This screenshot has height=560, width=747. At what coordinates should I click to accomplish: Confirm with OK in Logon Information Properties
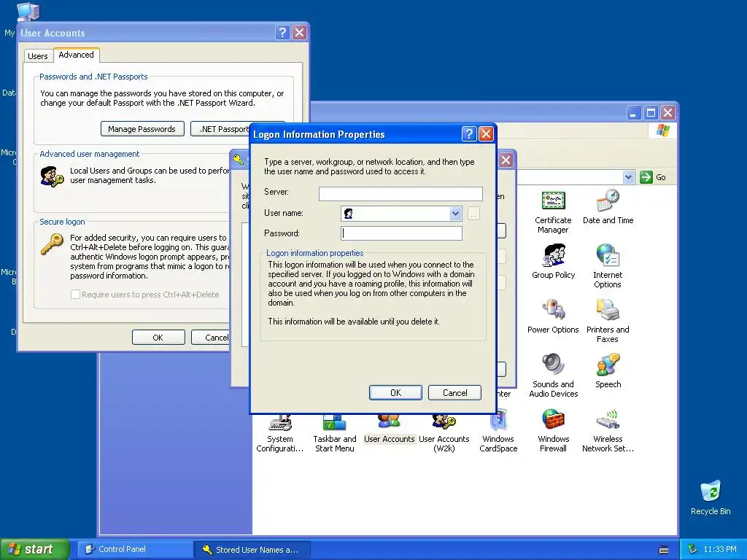click(395, 393)
